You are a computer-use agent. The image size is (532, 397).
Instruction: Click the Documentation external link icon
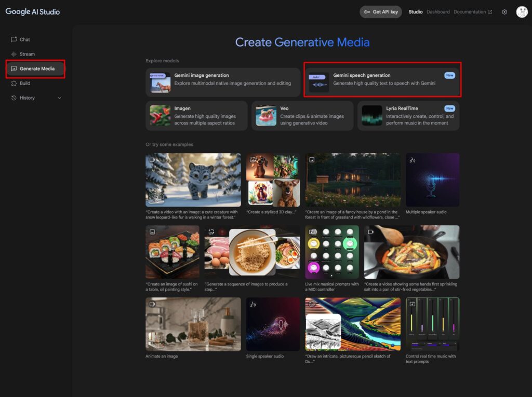click(x=490, y=12)
